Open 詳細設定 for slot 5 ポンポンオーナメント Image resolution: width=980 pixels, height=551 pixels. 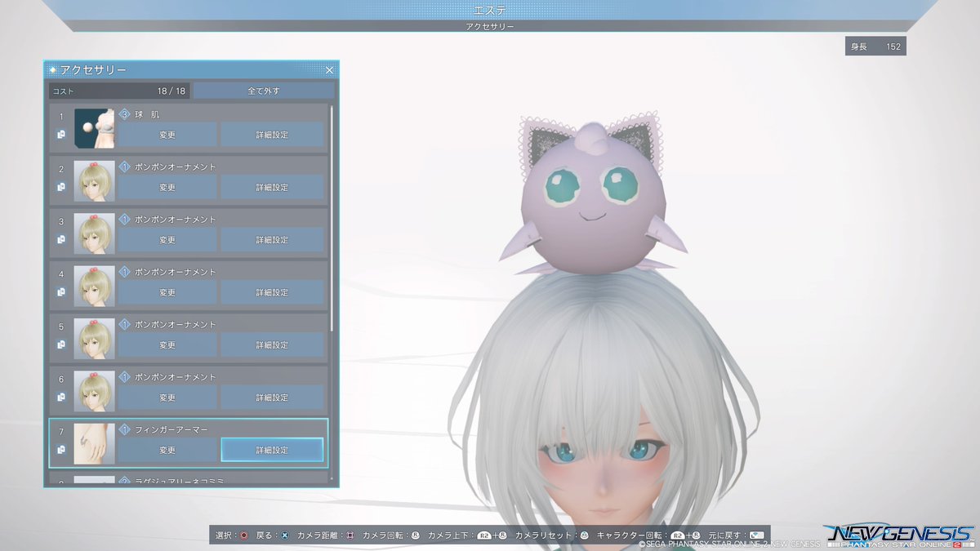point(272,344)
